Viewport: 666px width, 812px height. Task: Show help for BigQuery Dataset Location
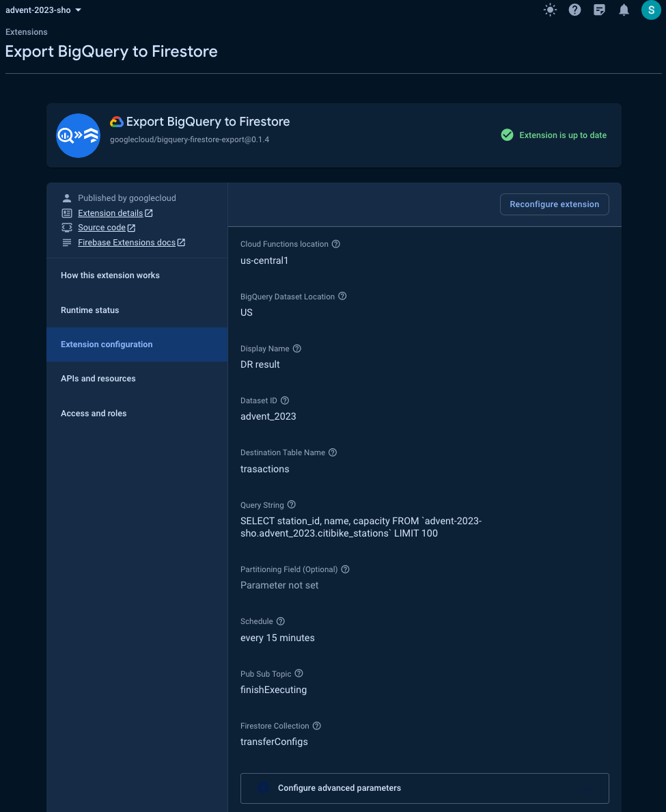click(x=342, y=296)
